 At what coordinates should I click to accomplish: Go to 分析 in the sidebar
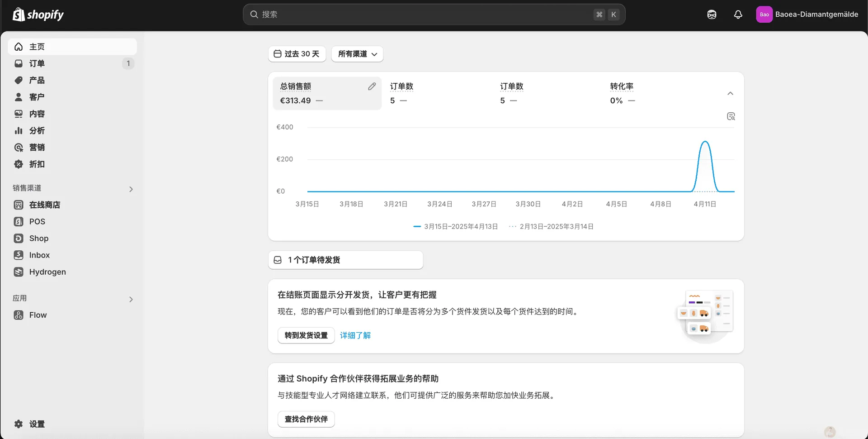[x=72, y=130]
